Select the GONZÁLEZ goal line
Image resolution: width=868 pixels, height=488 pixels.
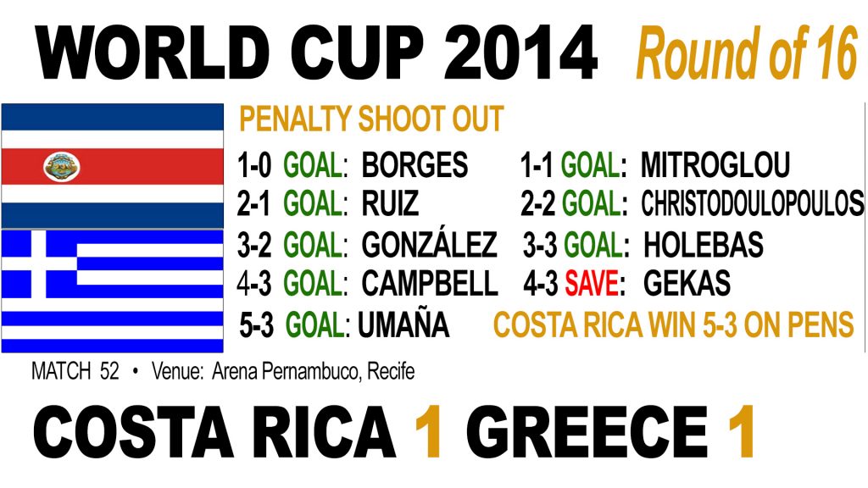click(x=367, y=245)
